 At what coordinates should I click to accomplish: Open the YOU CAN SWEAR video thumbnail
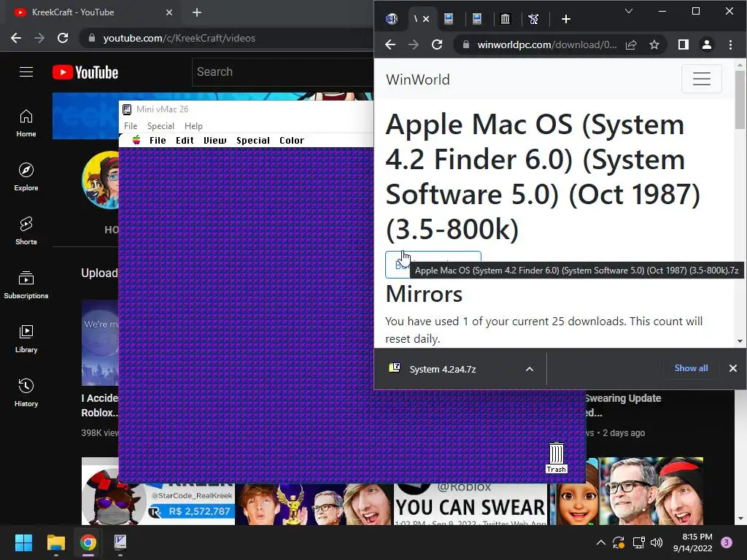(x=471, y=503)
